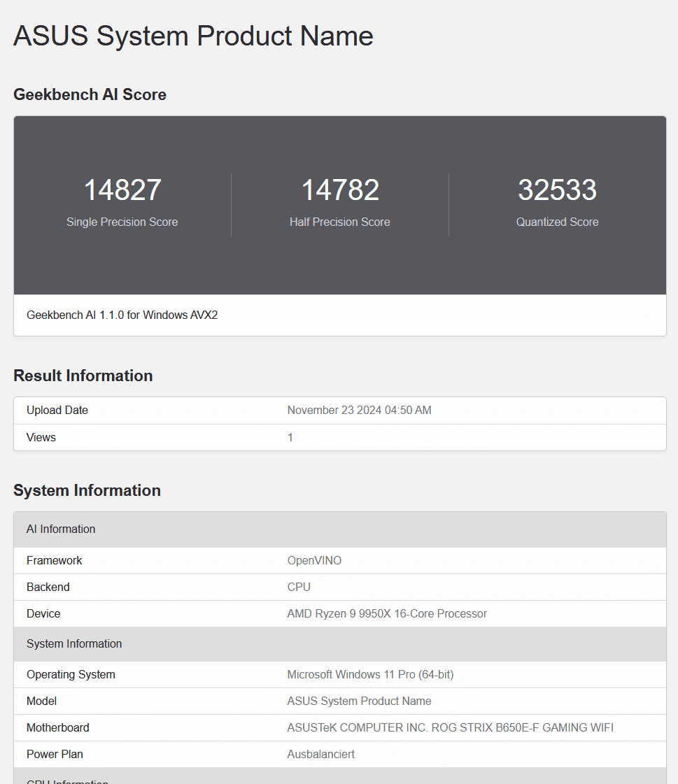Image resolution: width=678 pixels, height=784 pixels.
Task: Select the CPU backend value
Action: click(x=299, y=587)
